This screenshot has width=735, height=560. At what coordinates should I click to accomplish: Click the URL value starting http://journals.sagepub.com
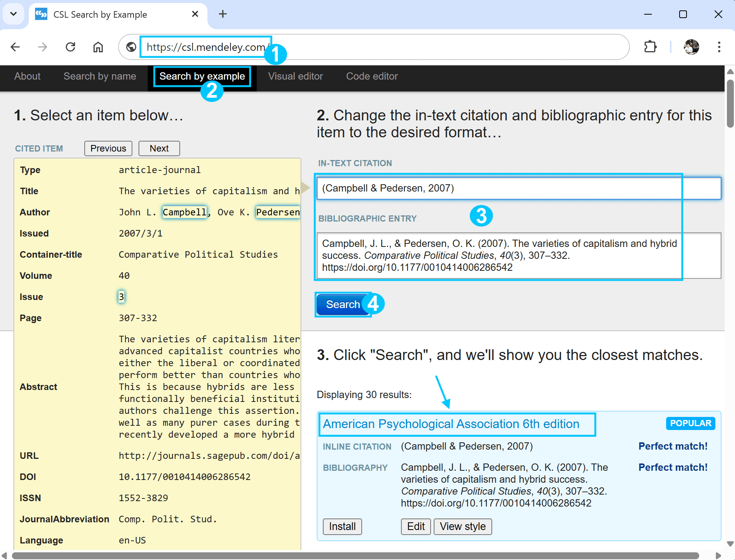coord(209,456)
